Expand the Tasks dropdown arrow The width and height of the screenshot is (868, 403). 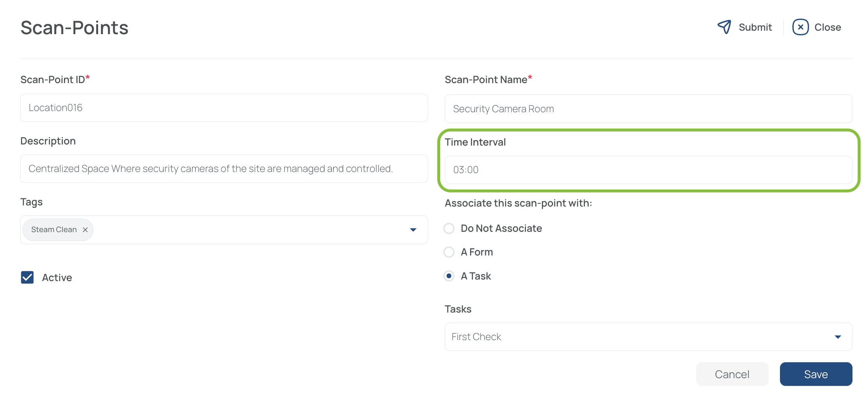(838, 337)
